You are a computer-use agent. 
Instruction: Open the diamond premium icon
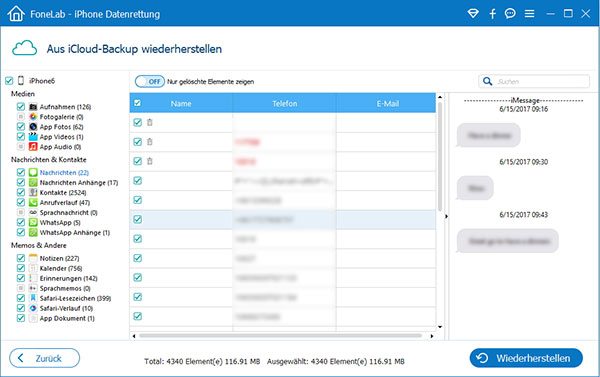[x=473, y=14]
